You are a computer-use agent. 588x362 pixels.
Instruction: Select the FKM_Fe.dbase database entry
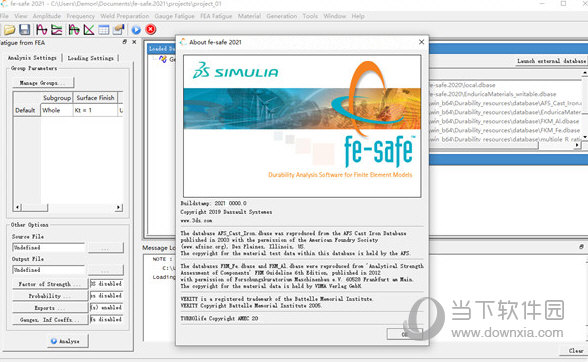tap(505, 130)
